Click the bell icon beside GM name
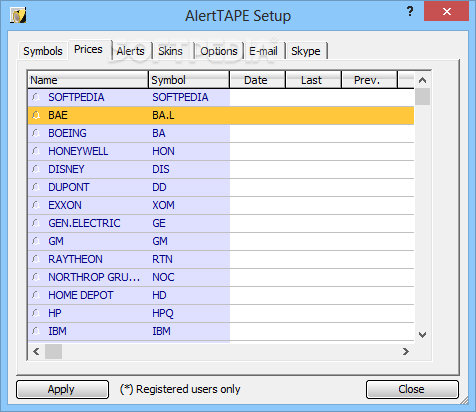Screen dimensions: 476x412 click(x=36, y=241)
